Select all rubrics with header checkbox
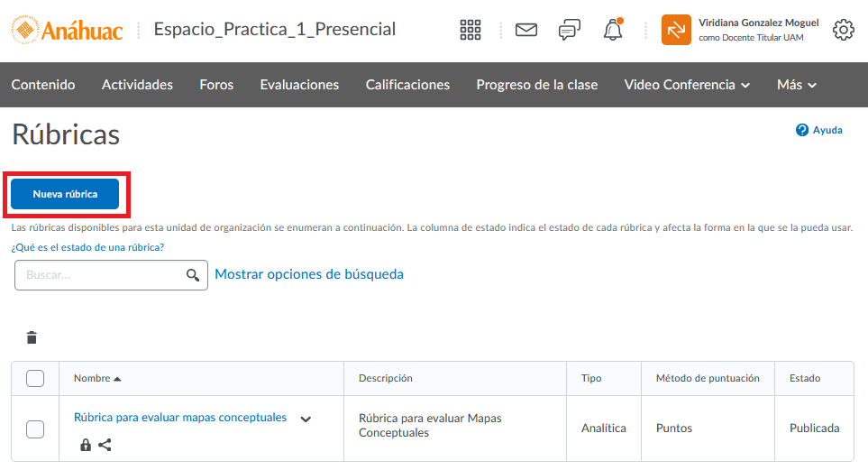The width and height of the screenshot is (868, 470). pos(35,378)
